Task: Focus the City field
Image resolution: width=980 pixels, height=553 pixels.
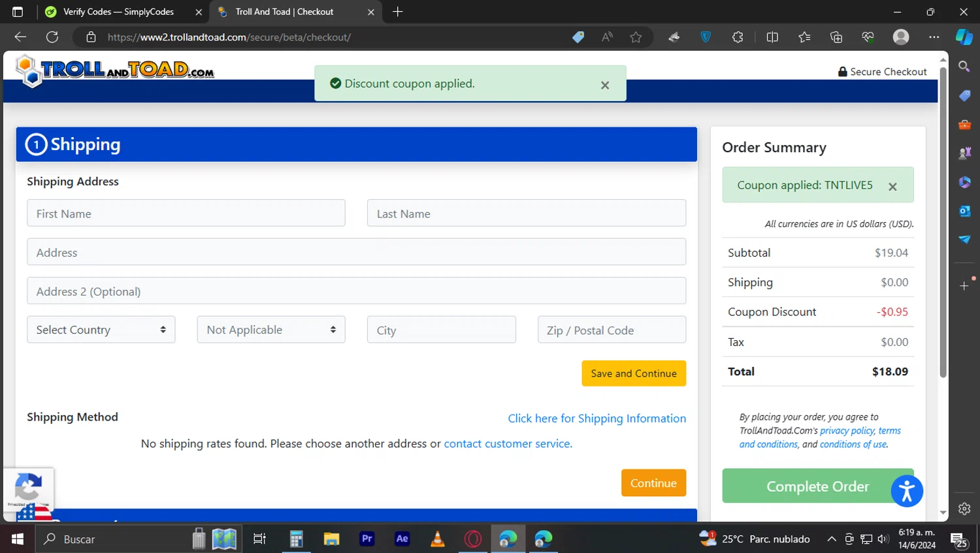Action: (x=442, y=330)
